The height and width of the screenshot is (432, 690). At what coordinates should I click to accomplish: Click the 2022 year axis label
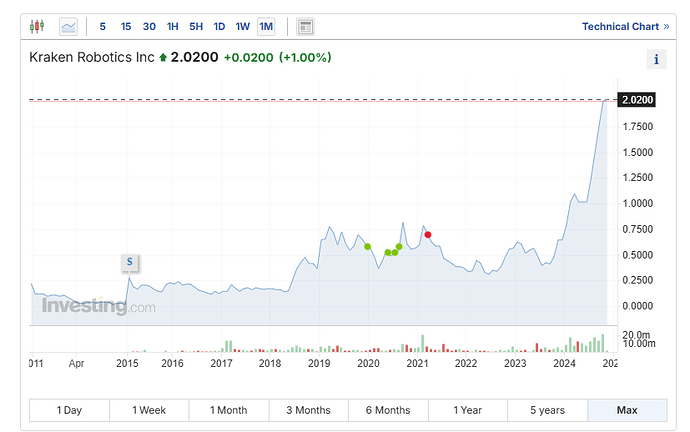(x=466, y=363)
